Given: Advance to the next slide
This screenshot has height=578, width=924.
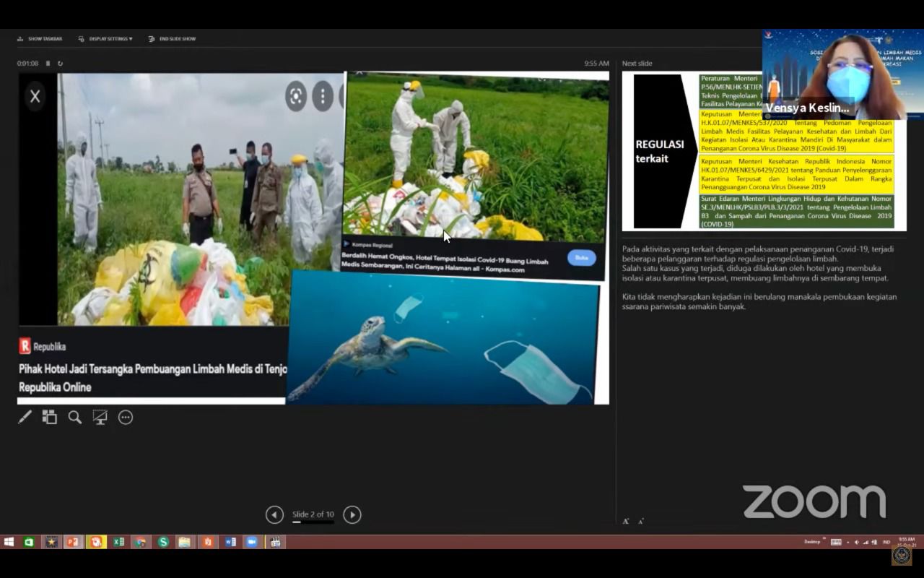Looking at the screenshot, I should click(352, 514).
